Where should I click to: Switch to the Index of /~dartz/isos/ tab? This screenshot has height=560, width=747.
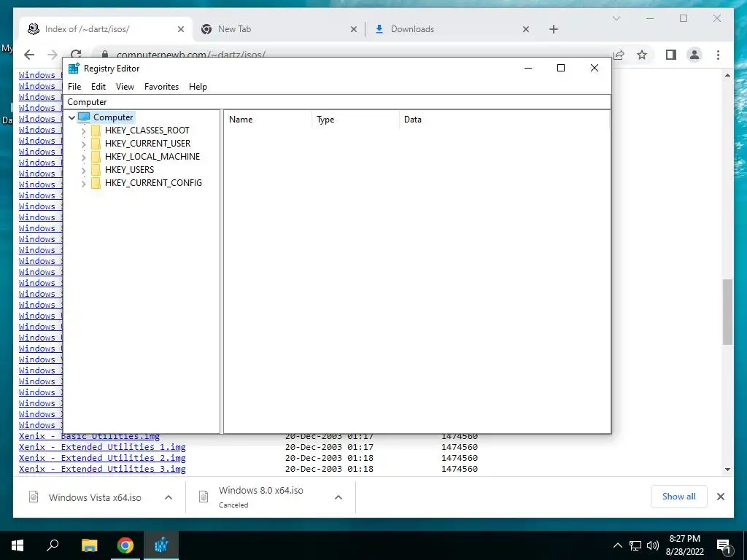[106, 29]
